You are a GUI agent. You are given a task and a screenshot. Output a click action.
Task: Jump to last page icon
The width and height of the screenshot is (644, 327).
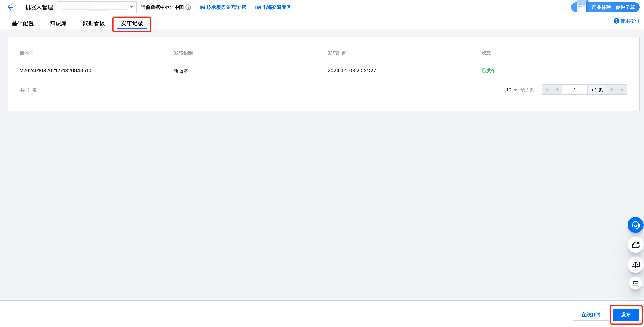622,90
